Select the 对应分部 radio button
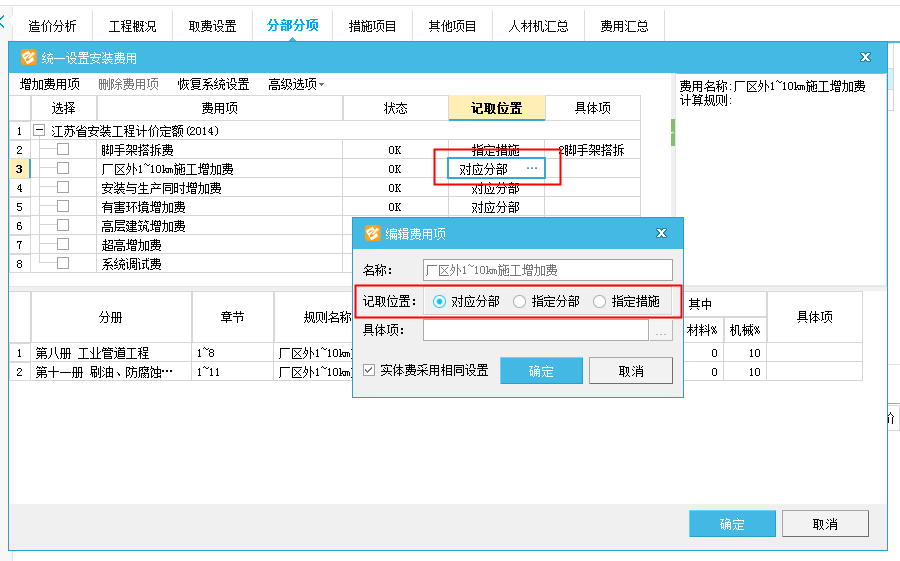Screen dimensions: 900x561 coord(440,301)
